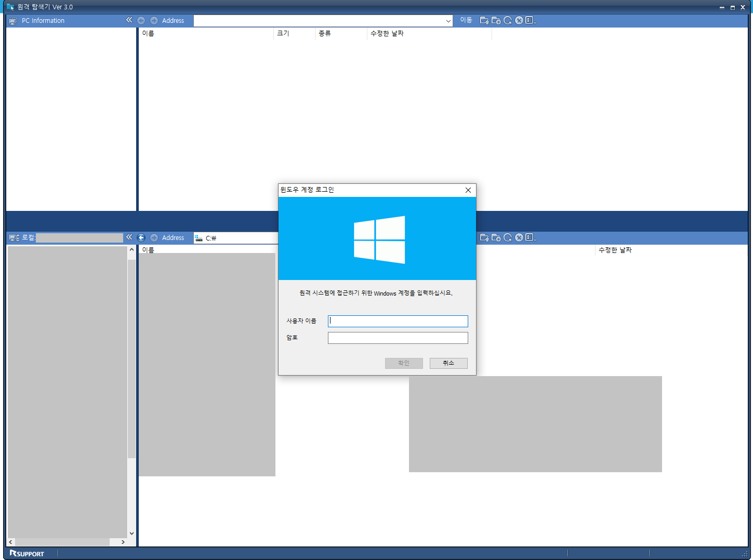Click the 수정한 날짜 column header in the remote list

[x=387, y=33]
